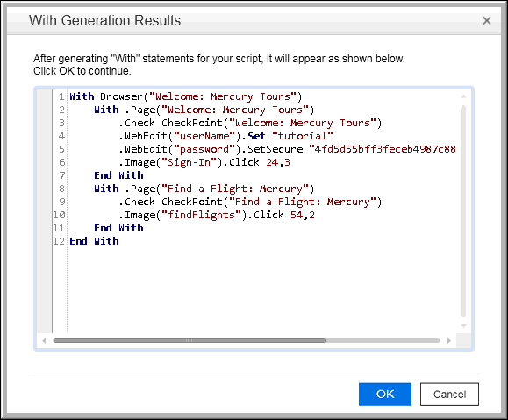Click the Cancel button
Screen dimensions: 508x420
pos(449,394)
